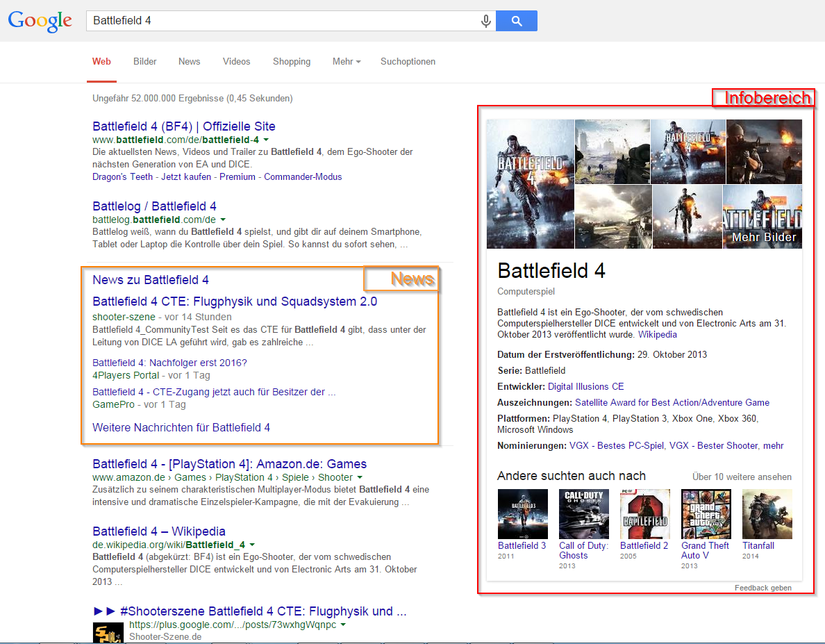Select the Web tab

pyautogui.click(x=101, y=62)
